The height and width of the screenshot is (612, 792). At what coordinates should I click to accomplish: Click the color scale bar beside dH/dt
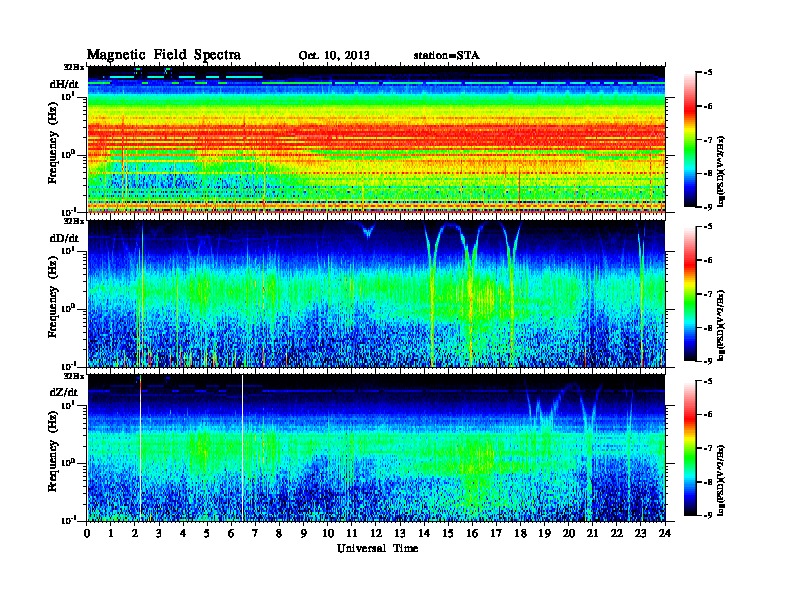coord(689,140)
